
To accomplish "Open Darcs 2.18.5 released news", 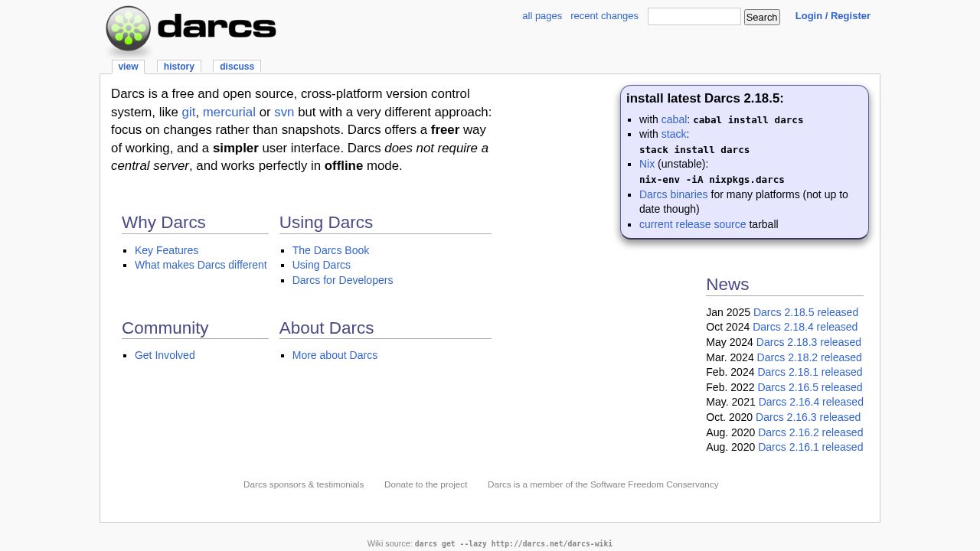I will coord(805,312).
